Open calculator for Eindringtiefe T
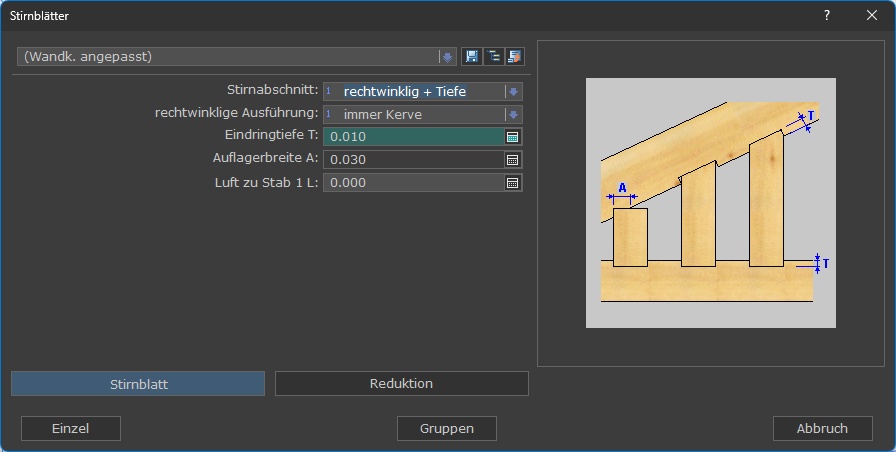Viewport: 896px width, 452px height. coord(512,137)
